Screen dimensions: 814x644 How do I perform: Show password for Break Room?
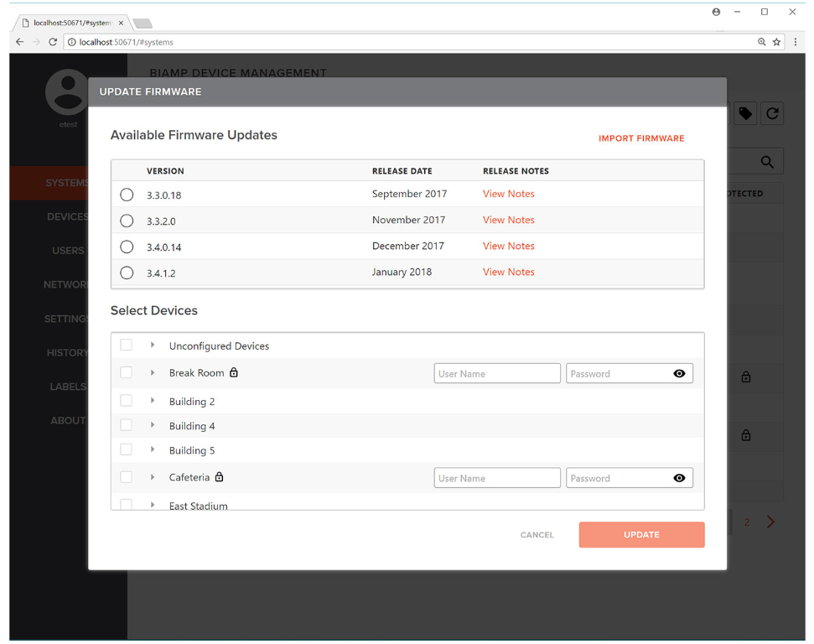pos(679,374)
